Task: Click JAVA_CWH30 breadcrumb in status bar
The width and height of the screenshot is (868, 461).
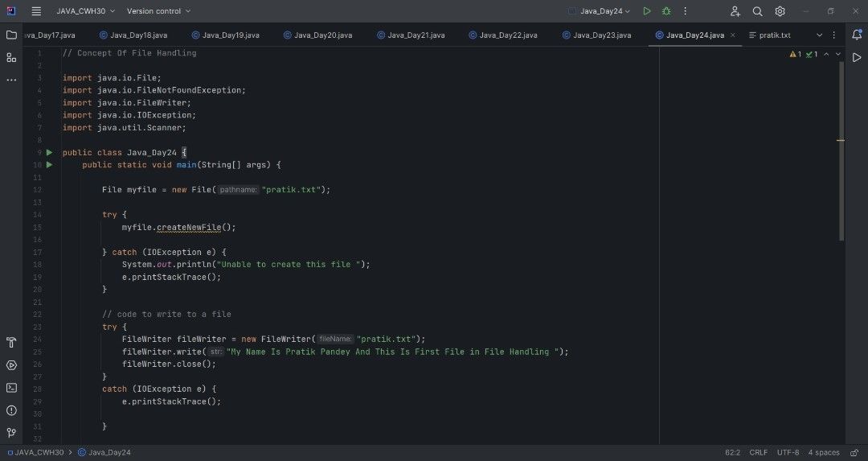Action: 35,453
